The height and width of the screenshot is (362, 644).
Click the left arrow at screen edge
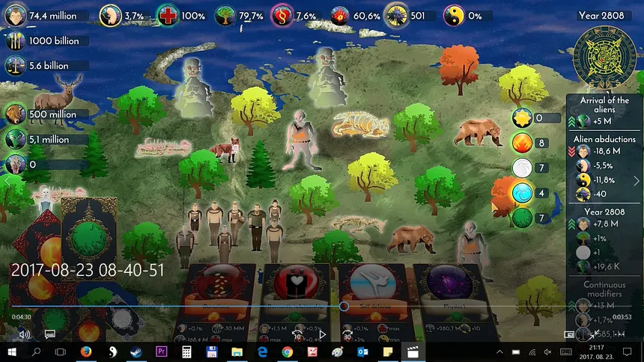pyautogui.click(x=7, y=180)
